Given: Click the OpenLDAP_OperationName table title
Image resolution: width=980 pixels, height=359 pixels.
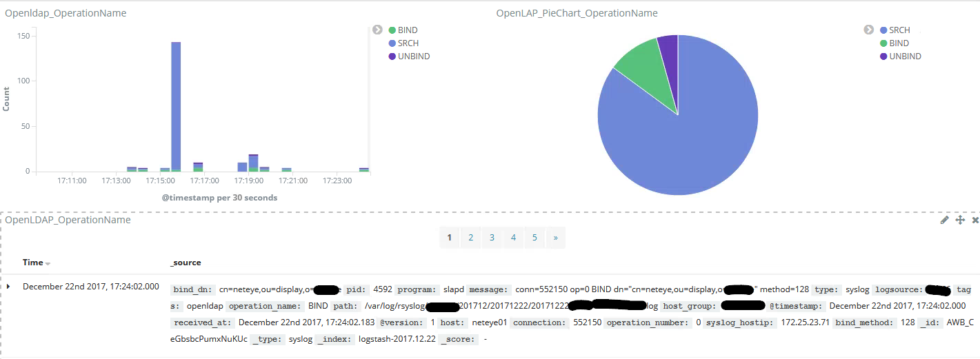Looking at the screenshot, I should coord(68,220).
